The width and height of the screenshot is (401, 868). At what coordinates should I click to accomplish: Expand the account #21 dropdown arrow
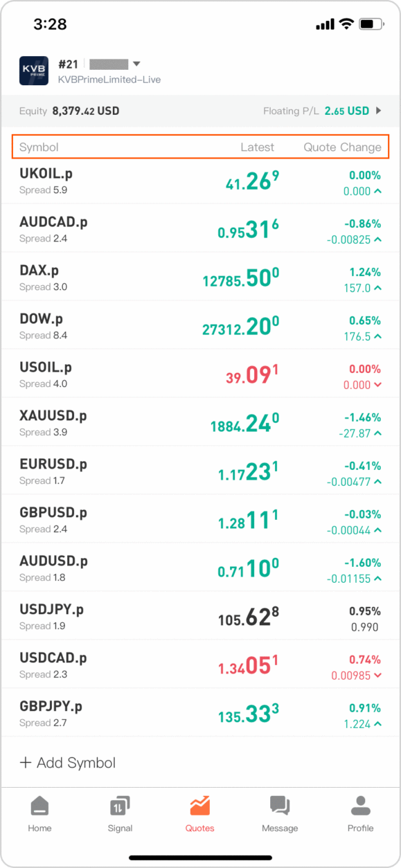click(x=136, y=63)
